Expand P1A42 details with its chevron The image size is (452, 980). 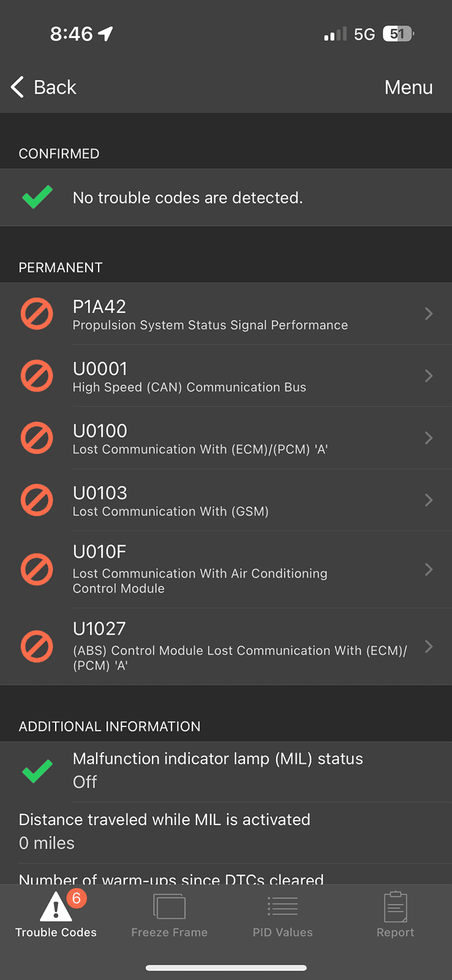[x=429, y=314]
